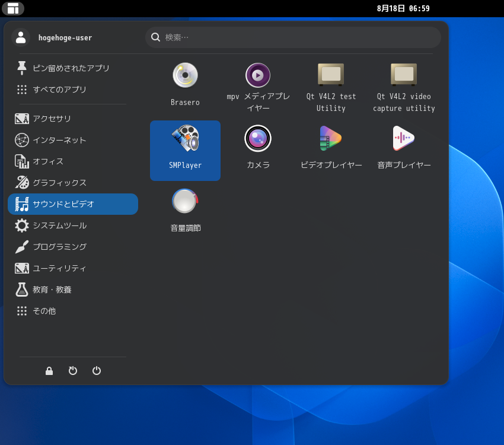Image resolution: width=504 pixels, height=445 pixels.
Task: Launch ビデオプレイヤー
Action: (331, 151)
